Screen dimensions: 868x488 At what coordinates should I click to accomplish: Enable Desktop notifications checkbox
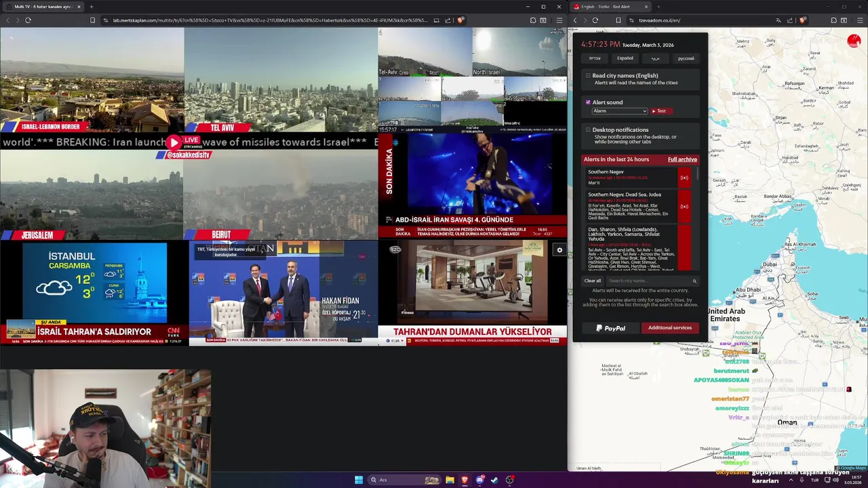[588, 129]
